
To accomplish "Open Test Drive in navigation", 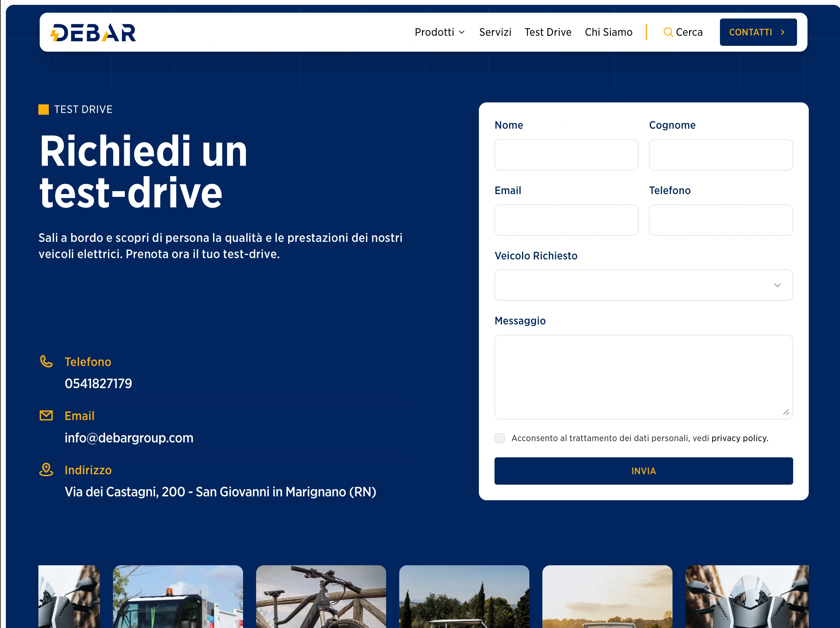I will (548, 33).
